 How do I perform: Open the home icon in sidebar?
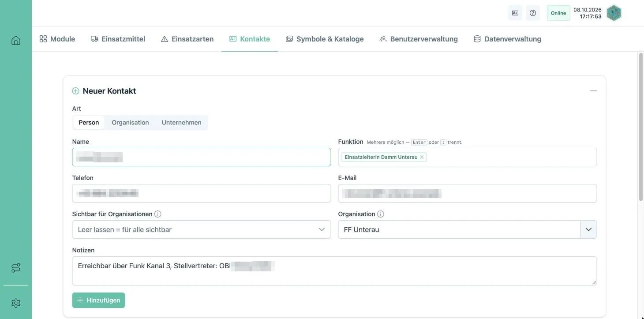click(16, 41)
